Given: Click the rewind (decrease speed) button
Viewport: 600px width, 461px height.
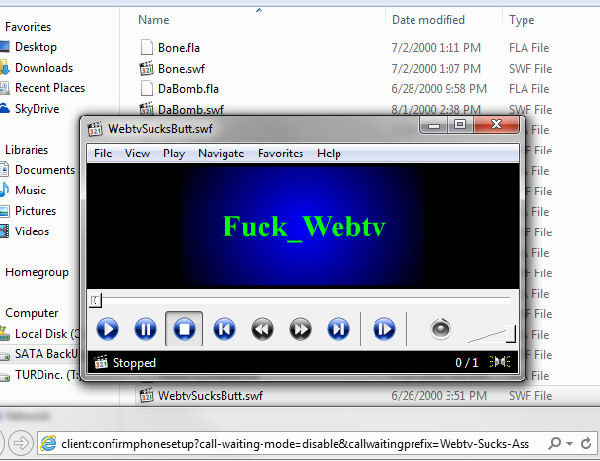Looking at the screenshot, I should 262,329.
